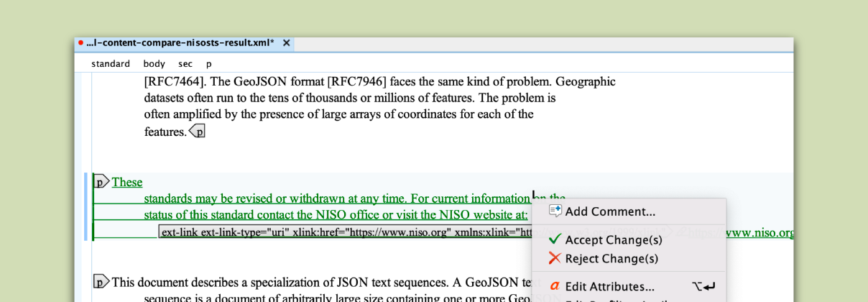Image resolution: width=868 pixels, height=302 pixels.
Task: Click the Add Comment speech bubble icon
Action: (555, 211)
